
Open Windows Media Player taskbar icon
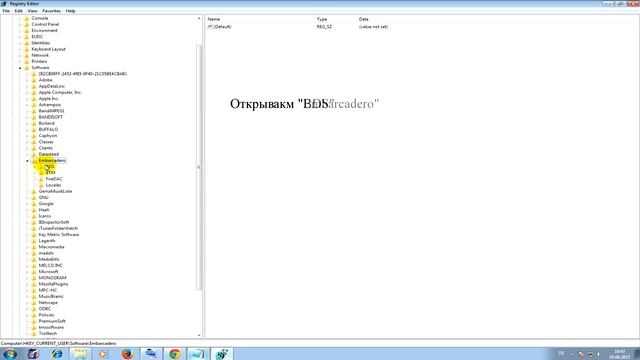pos(104,354)
